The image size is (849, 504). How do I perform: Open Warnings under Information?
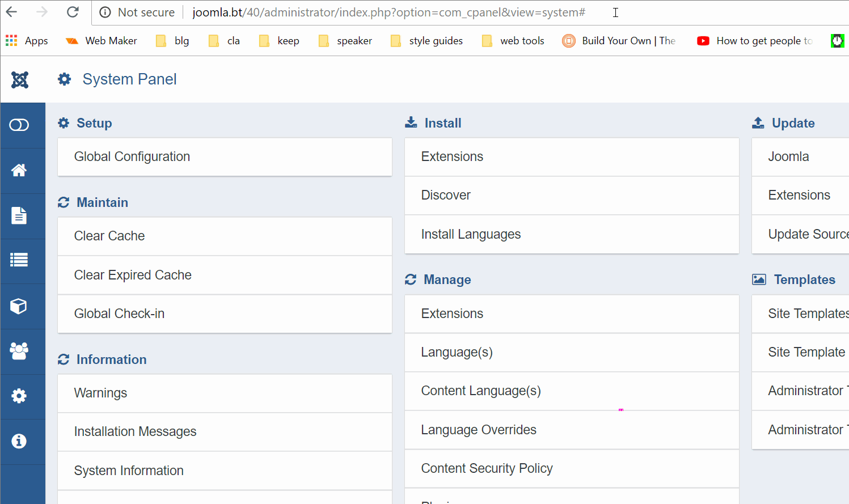click(x=225, y=393)
